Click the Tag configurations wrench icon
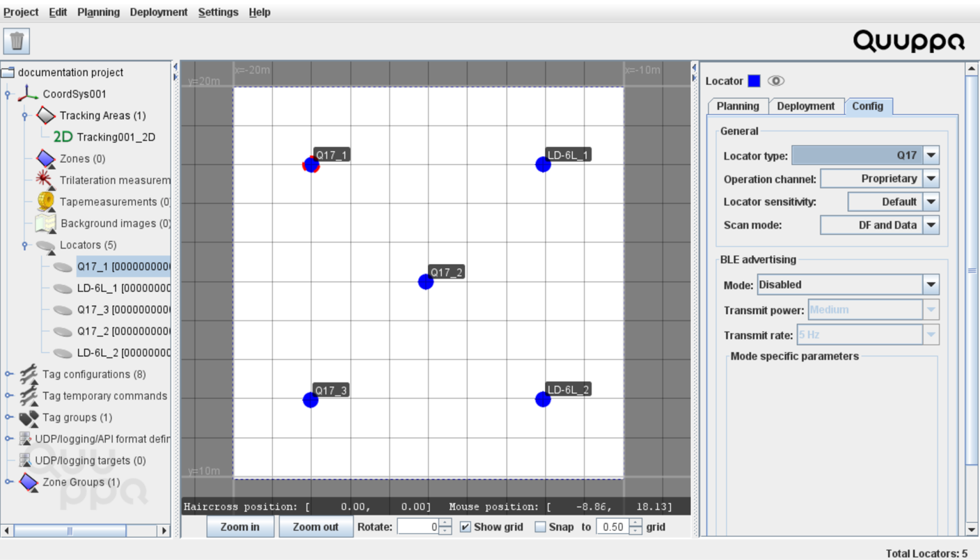Viewport: 980px width, 560px height. (28, 374)
